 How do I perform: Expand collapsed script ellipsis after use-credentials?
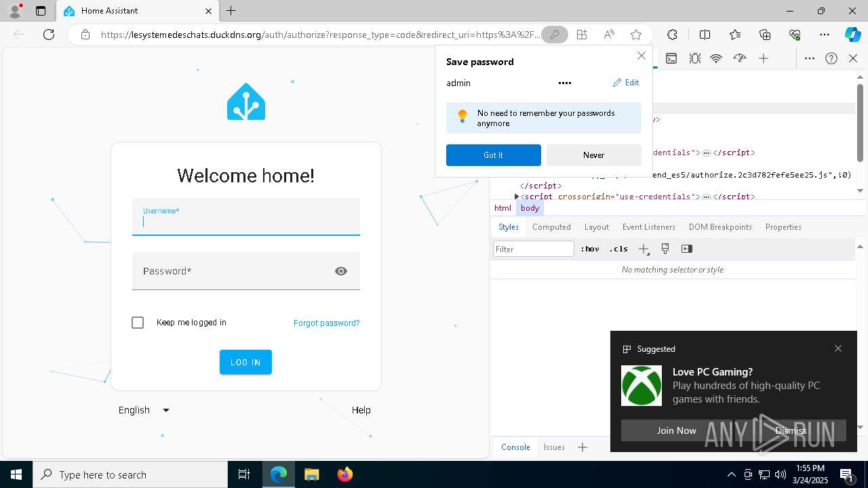pos(707,197)
